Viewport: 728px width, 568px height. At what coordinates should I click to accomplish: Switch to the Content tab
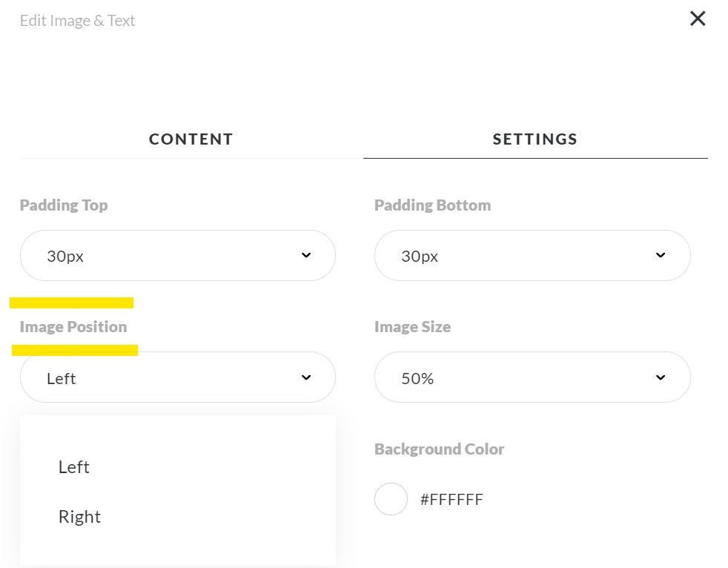(x=191, y=139)
